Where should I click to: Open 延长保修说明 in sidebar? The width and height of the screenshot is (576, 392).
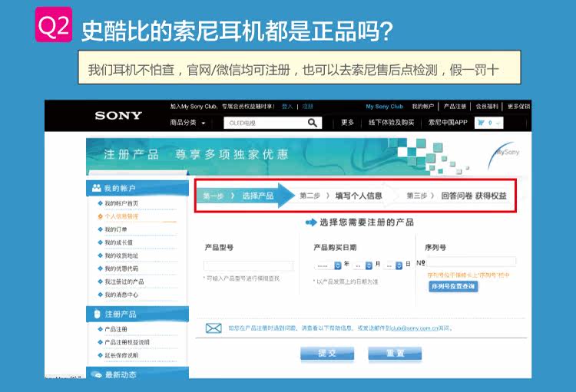click(x=121, y=355)
